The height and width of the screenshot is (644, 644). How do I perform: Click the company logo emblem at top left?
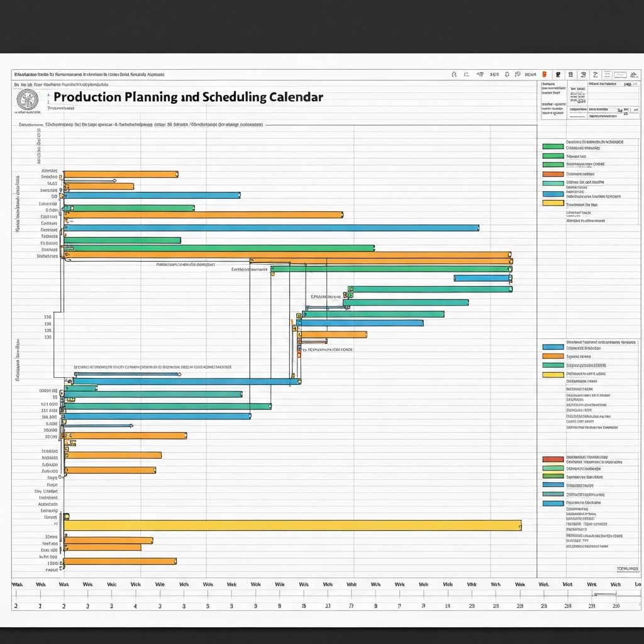(x=28, y=99)
